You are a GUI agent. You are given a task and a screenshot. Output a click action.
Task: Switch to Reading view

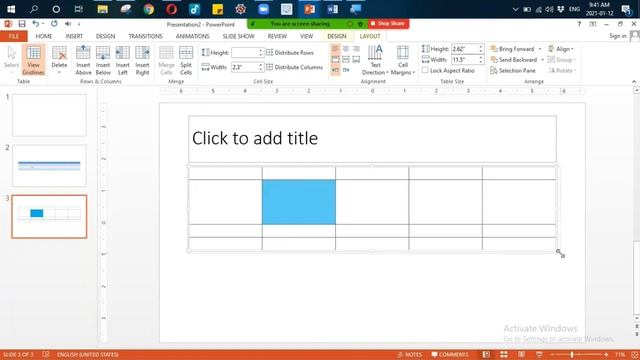pyautogui.click(x=522, y=354)
